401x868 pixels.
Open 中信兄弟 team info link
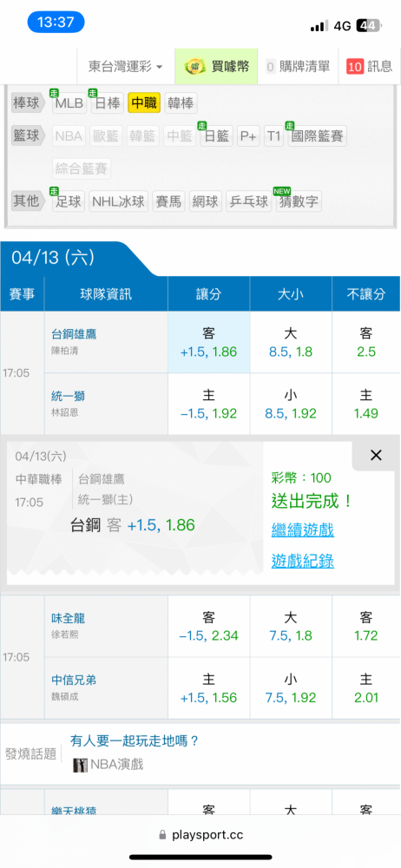[75, 681]
